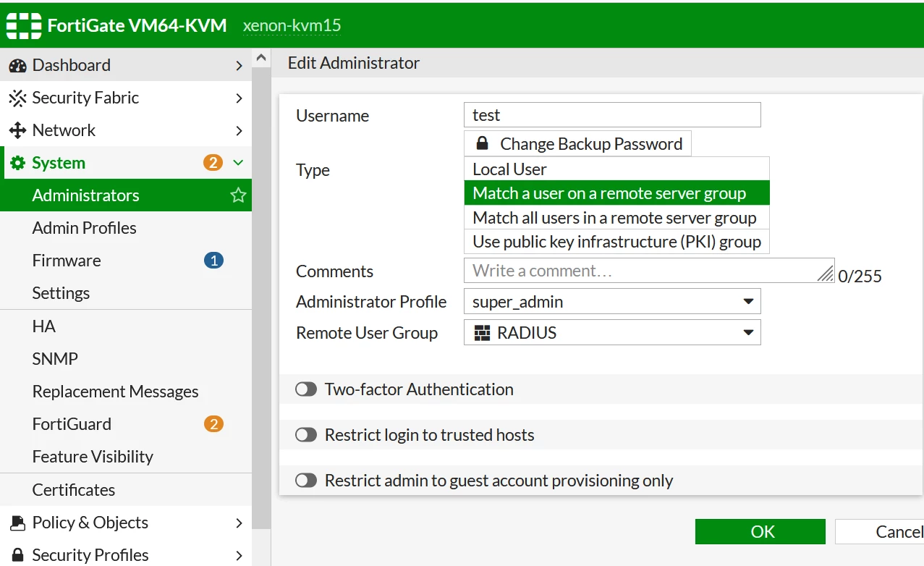The width and height of the screenshot is (924, 566).
Task: Open the Settings menu item
Action: tap(126, 293)
